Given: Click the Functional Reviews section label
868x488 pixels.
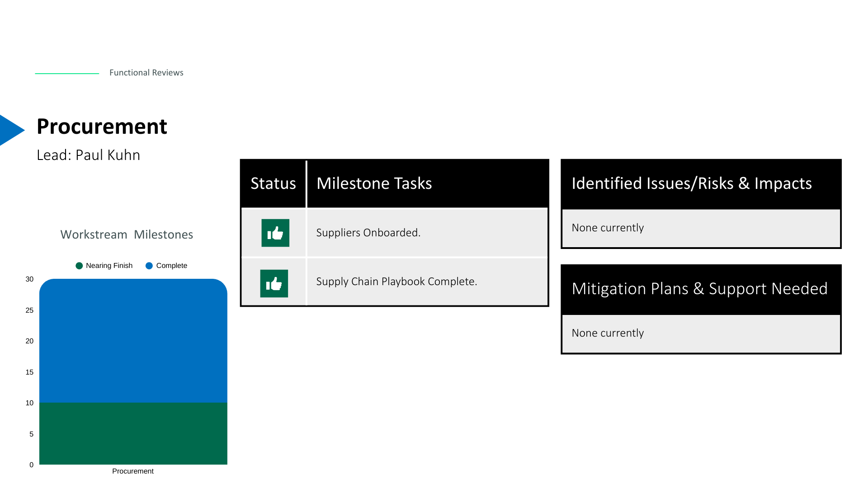Looking at the screenshot, I should pyautogui.click(x=146, y=73).
